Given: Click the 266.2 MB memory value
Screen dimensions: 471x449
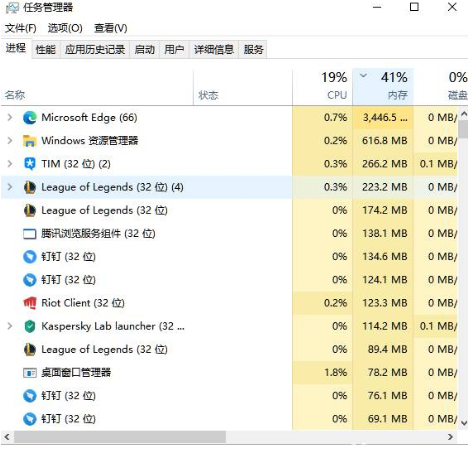Looking at the screenshot, I should 385,164.
